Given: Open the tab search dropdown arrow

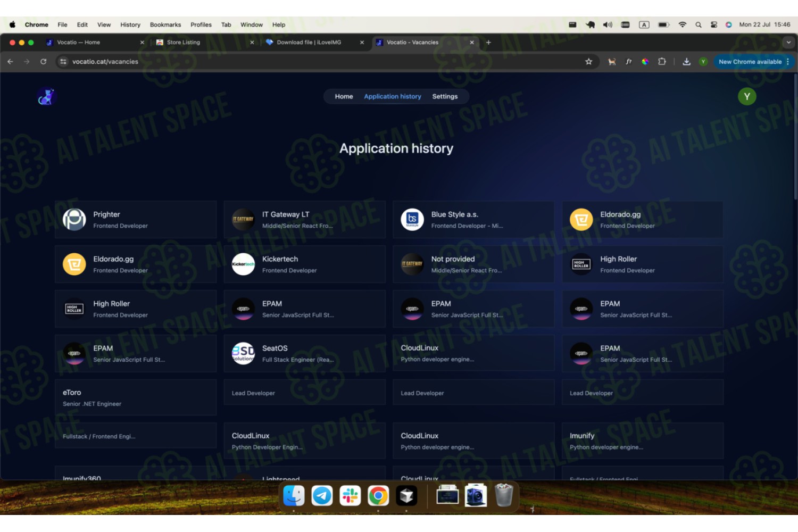Looking at the screenshot, I should point(788,43).
